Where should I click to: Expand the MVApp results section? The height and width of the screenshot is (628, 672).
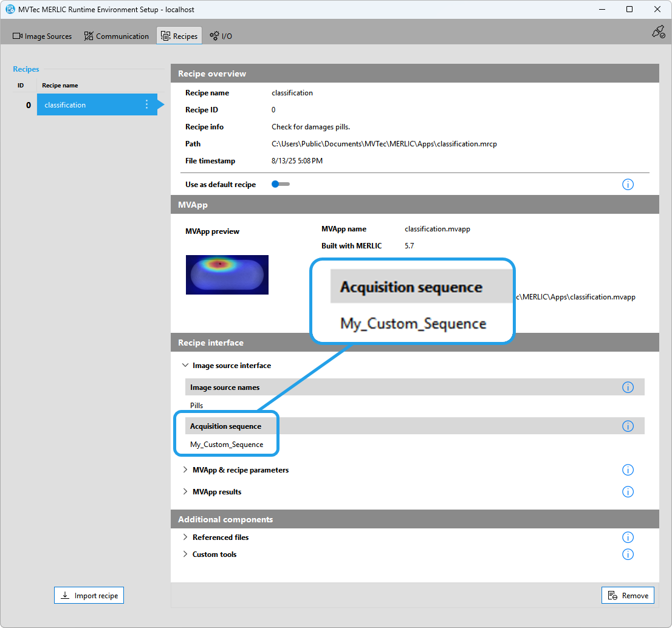click(185, 492)
